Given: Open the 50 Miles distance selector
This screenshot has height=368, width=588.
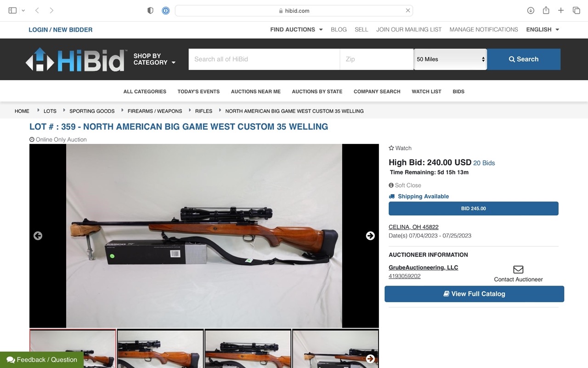Looking at the screenshot, I should click(x=450, y=59).
